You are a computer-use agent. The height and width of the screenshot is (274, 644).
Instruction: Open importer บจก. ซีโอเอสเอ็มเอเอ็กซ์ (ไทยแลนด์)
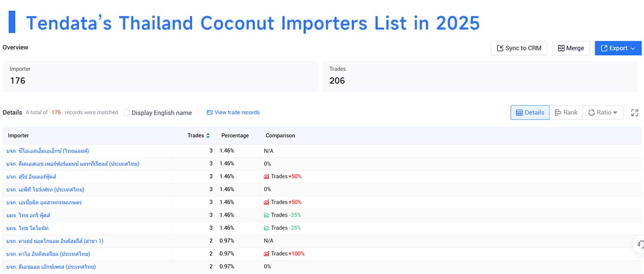pos(48,151)
